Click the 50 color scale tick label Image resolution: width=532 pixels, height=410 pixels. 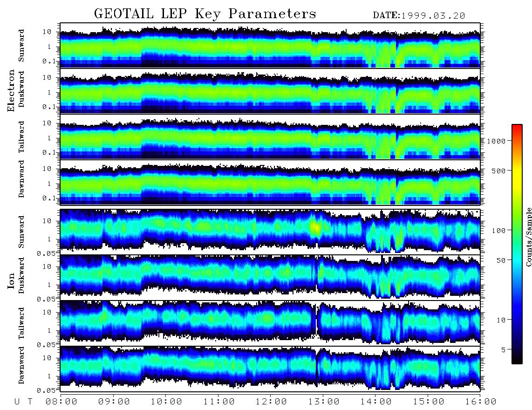pos(501,260)
